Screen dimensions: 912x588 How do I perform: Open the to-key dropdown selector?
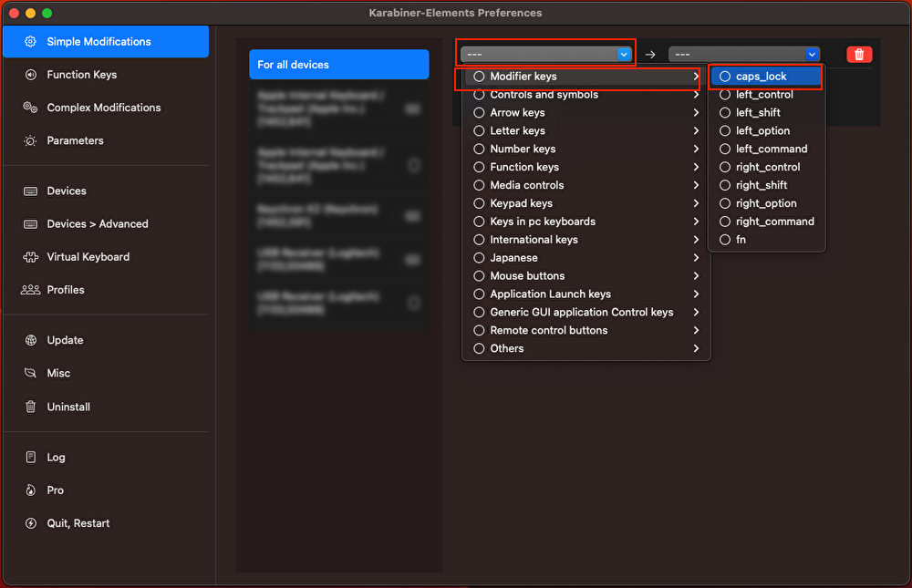(744, 54)
